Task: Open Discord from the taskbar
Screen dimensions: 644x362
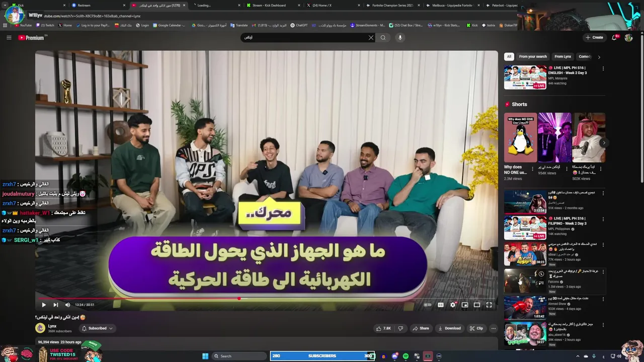Action: tap(395, 356)
